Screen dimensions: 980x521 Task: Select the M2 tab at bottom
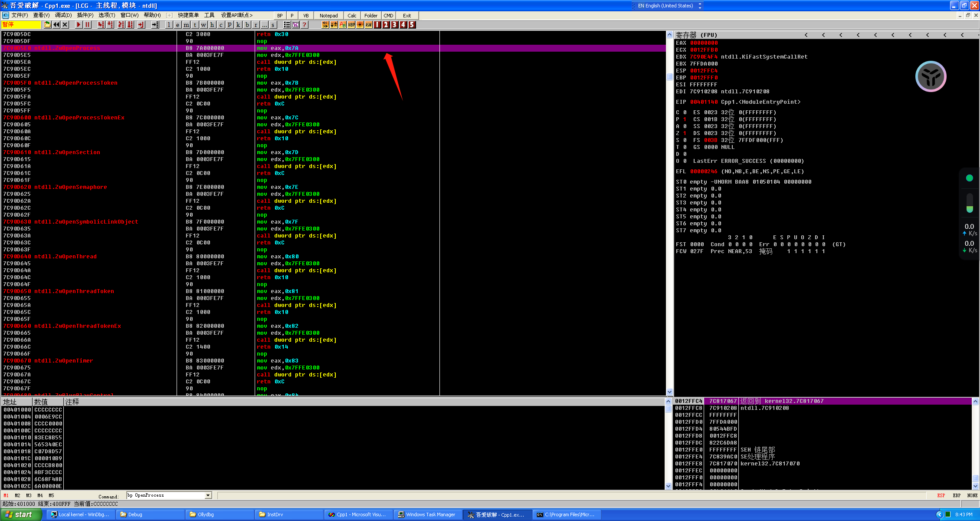(17, 495)
